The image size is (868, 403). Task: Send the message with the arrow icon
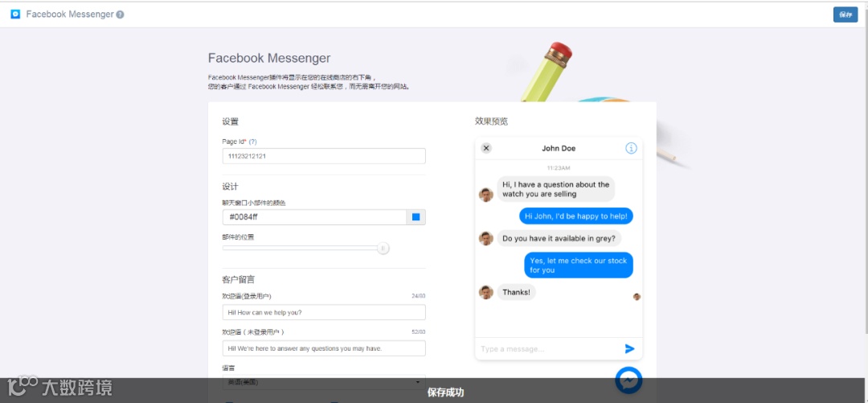click(x=629, y=348)
